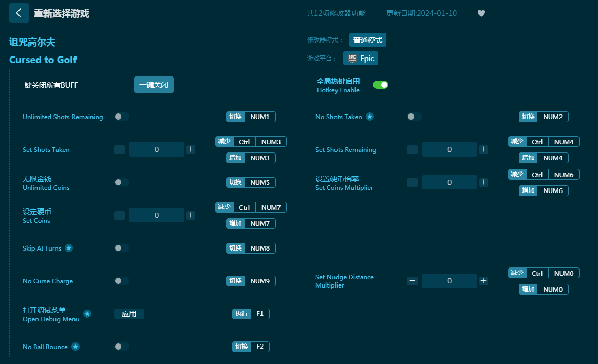The height and width of the screenshot is (364, 598).
Task: Increase the Set Coins Multiplier value
Action: tap(483, 182)
